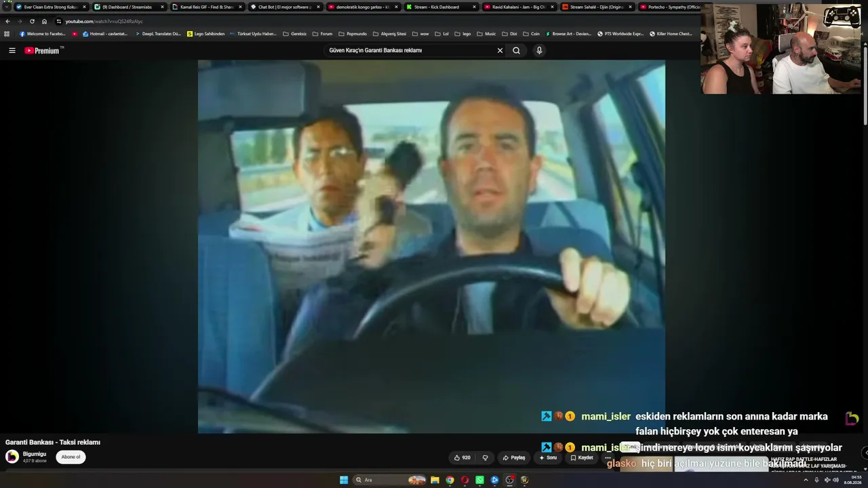Switch to Stream - Kick Dashboard tab

pyautogui.click(x=441, y=7)
